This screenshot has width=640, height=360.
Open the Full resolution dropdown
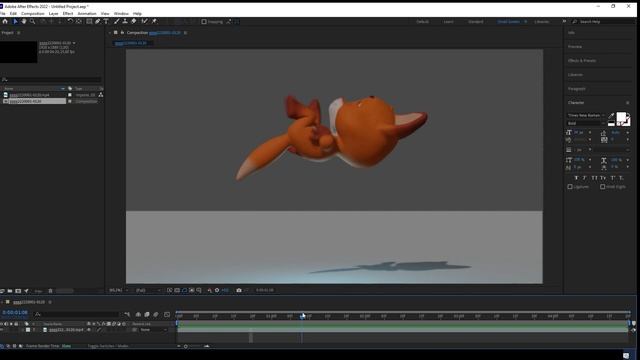[148, 290]
